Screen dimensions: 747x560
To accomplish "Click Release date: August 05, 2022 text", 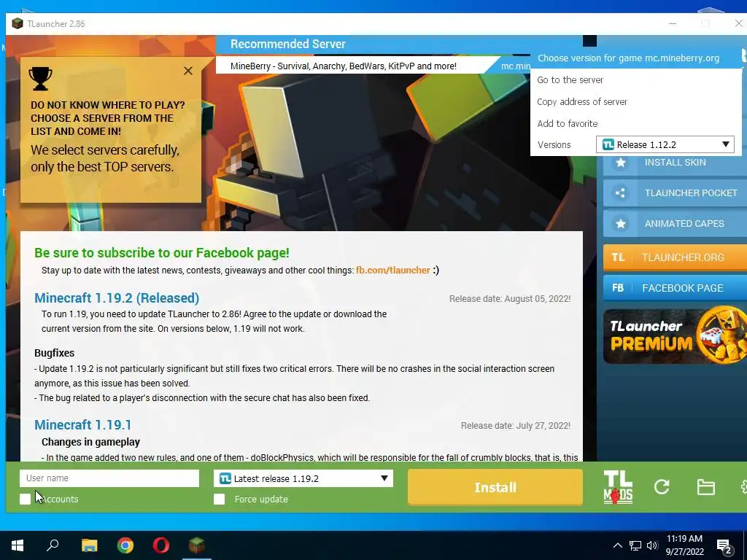I will click(510, 299).
